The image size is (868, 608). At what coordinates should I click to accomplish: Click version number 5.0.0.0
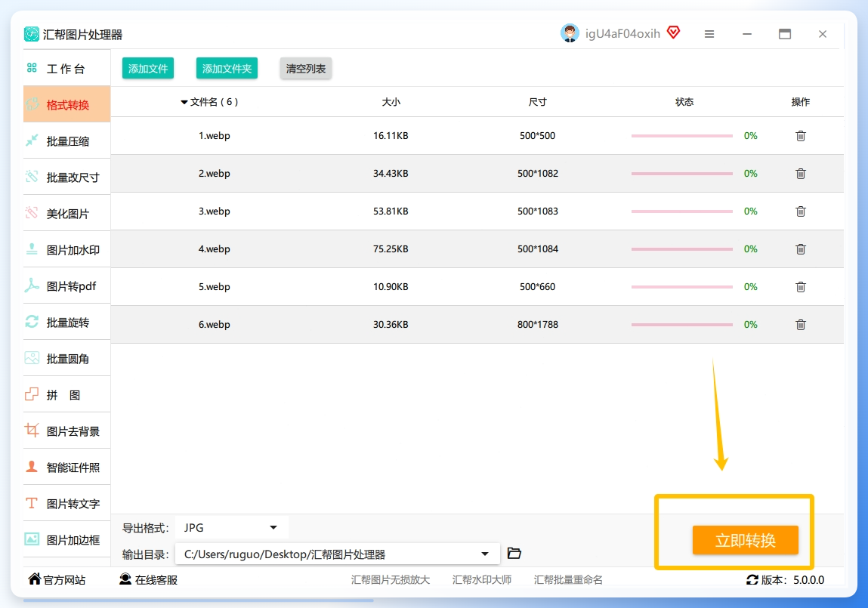808,580
